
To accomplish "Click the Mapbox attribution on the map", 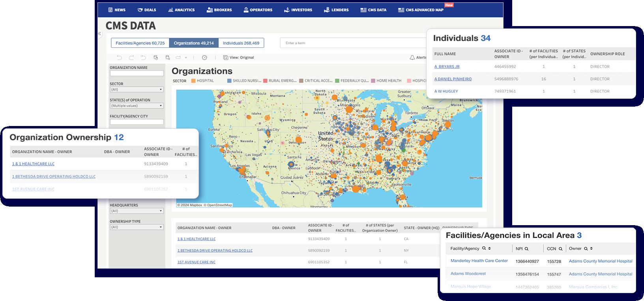I will pos(189,205).
